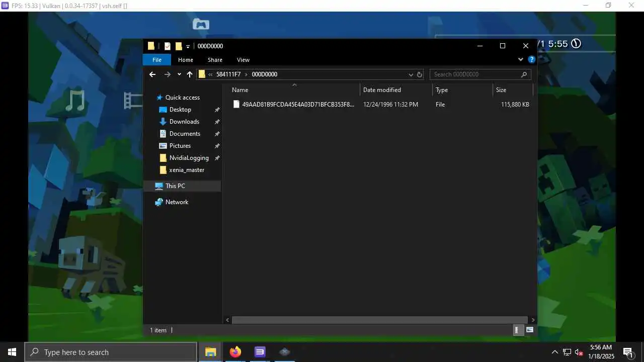This screenshot has height=362, width=644.
Task: Open the purple app taskbar icon
Action: (260, 352)
